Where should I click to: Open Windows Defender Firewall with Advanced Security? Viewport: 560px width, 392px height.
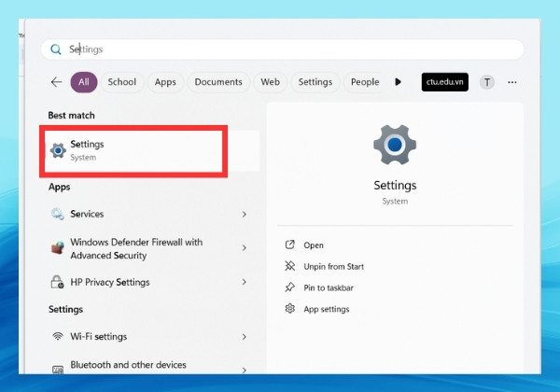tap(149, 248)
